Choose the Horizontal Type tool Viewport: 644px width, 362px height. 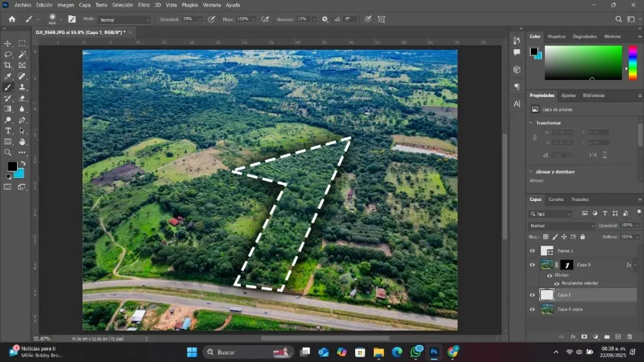tap(8, 131)
